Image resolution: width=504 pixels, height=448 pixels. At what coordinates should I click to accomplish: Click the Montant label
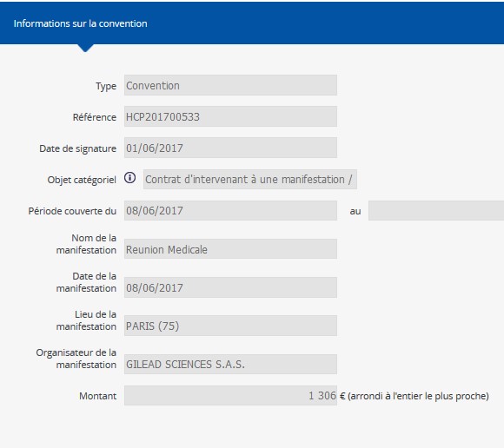click(x=97, y=396)
